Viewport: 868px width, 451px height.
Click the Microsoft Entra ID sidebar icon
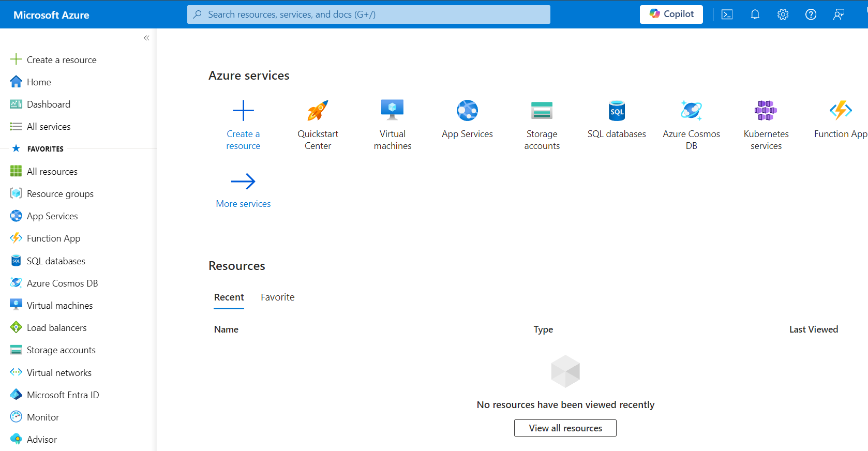(16, 395)
